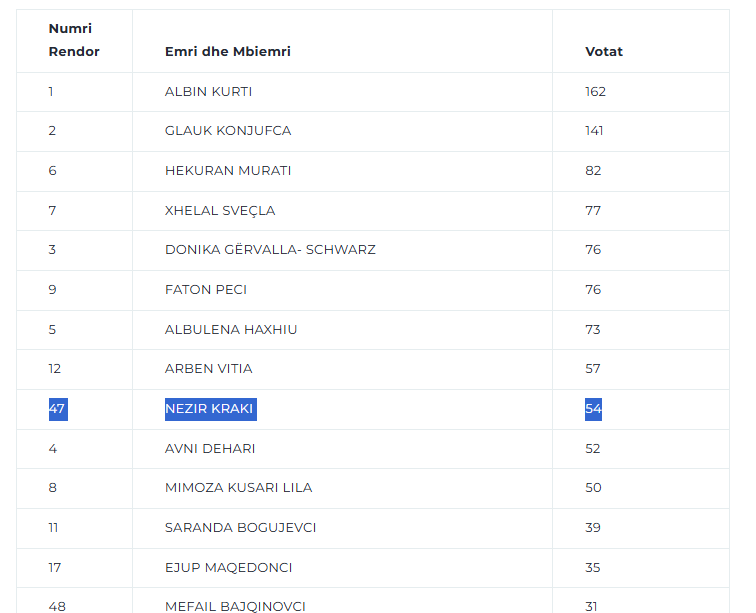Click HEKURAN MURATI in the table
The image size is (756, 613).
click(x=228, y=171)
